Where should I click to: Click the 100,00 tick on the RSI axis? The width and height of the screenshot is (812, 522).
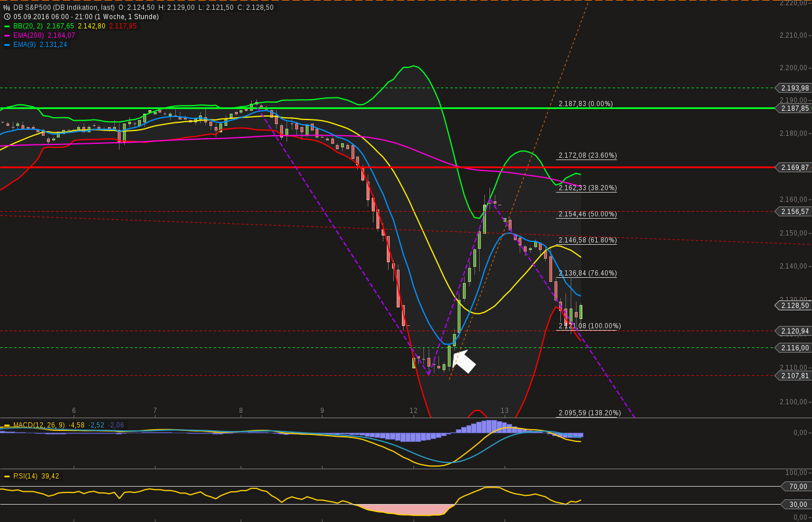pyautogui.click(x=797, y=473)
